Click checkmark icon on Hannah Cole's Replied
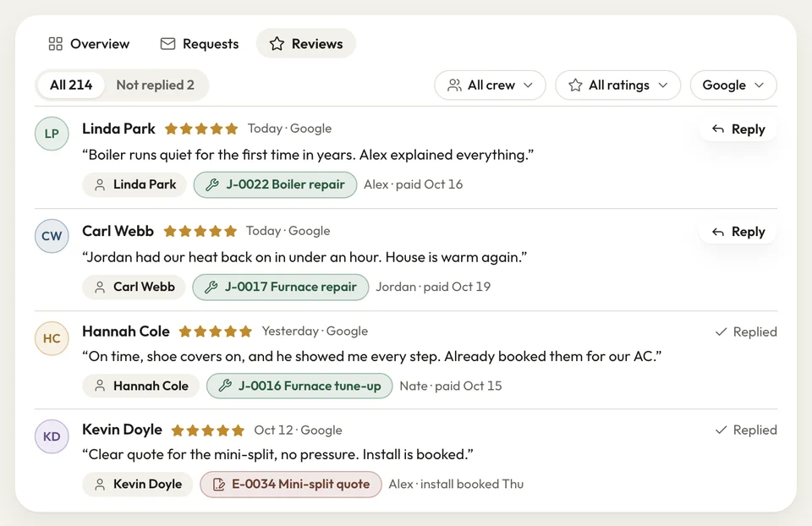This screenshot has height=526, width=812. coord(721,331)
